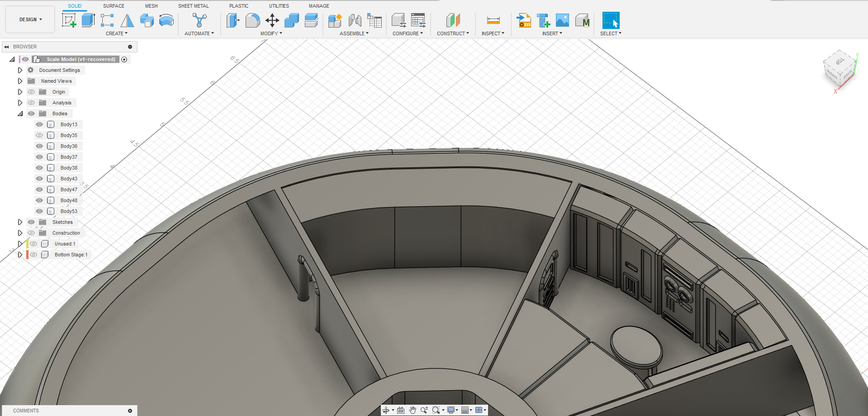Open the SHEET METAL tab
The image size is (868, 416).
click(x=194, y=6)
